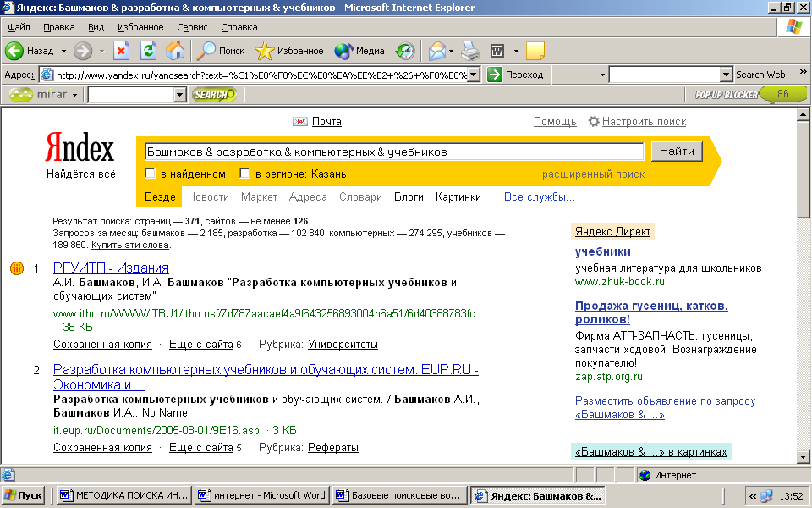Click the scroll down arrow
The height and width of the screenshot is (508, 812).
point(804,457)
